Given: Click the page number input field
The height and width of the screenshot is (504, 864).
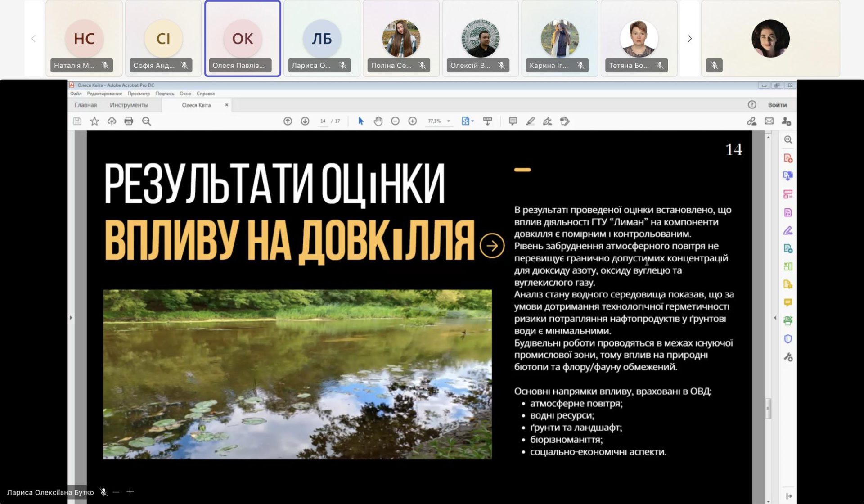Looking at the screenshot, I should pos(323,121).
